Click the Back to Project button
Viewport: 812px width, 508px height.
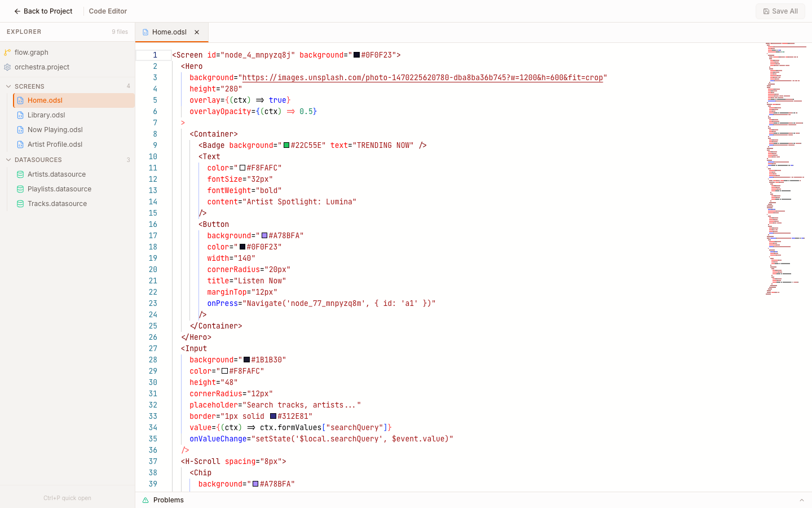(x=43, y=11)
